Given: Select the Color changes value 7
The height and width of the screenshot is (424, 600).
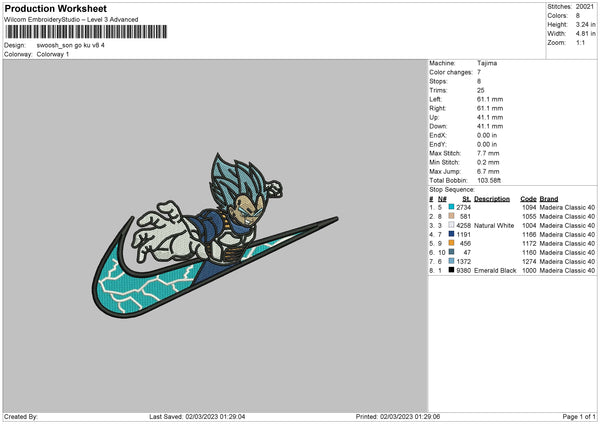Looking at the screenshot, I should click(x=479, y=72).
